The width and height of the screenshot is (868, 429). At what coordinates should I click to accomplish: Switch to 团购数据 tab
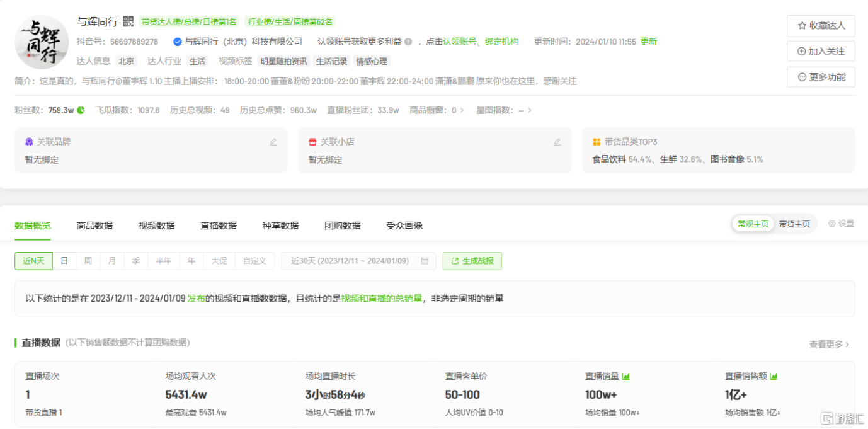point(343,226)
